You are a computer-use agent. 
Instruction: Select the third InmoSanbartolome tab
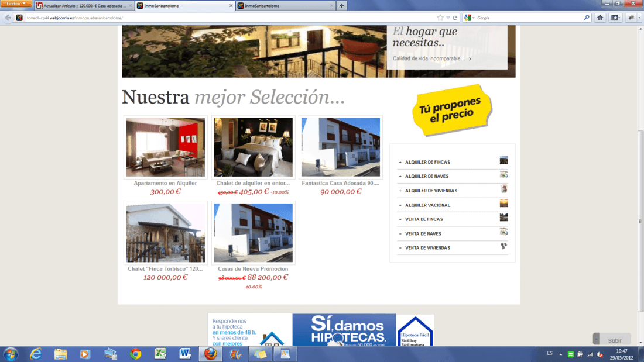pos(286,6)
